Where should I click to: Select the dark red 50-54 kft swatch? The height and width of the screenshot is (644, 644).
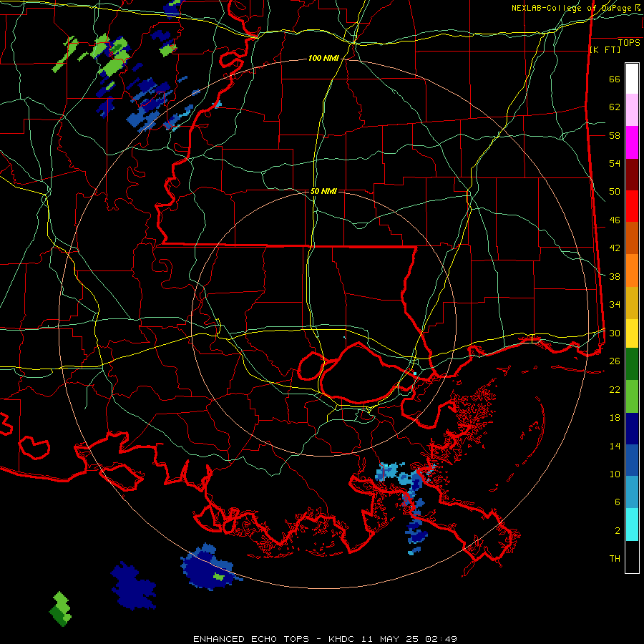(x=632, y=175)
